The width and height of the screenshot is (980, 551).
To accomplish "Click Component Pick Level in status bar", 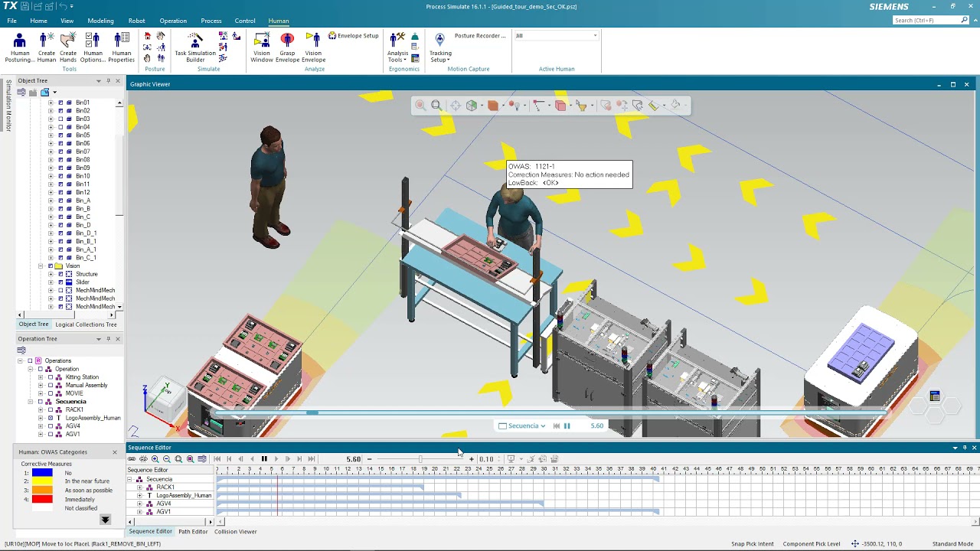I will [x=812, y=544].
